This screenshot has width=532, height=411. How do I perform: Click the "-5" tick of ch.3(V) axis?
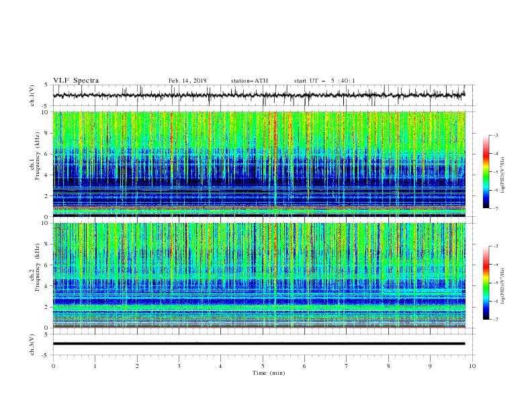46,355
